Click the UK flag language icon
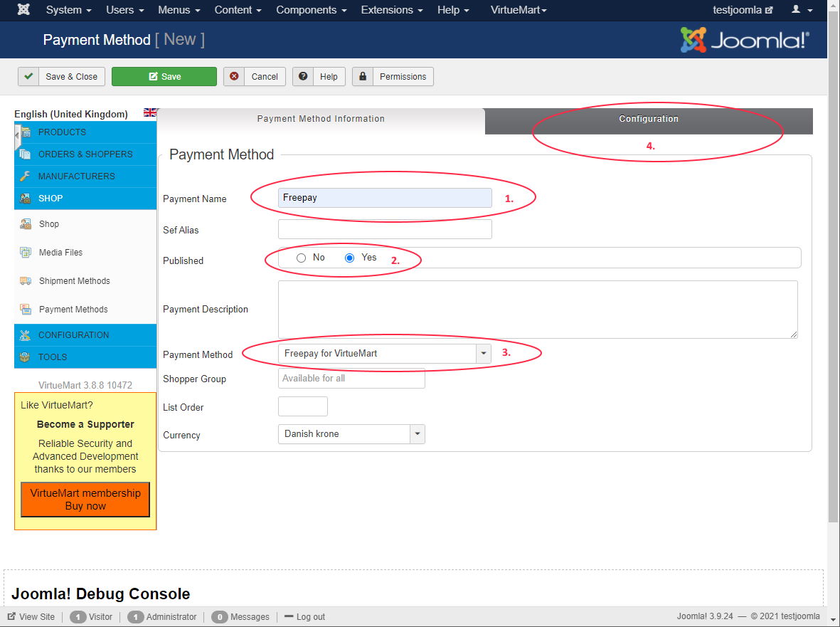This screenshot has height=627, width=840. [x=150, y=112]
